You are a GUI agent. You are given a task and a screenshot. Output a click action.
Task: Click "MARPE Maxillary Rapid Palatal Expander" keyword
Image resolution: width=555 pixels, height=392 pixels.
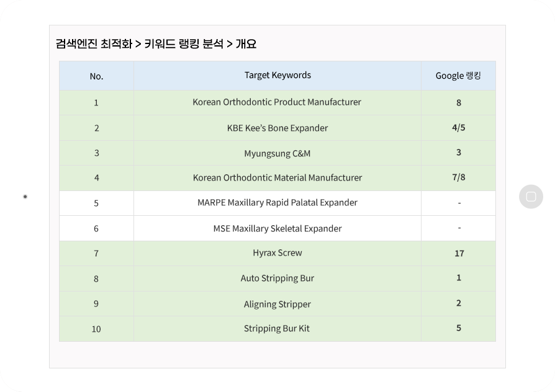point(277,202)
